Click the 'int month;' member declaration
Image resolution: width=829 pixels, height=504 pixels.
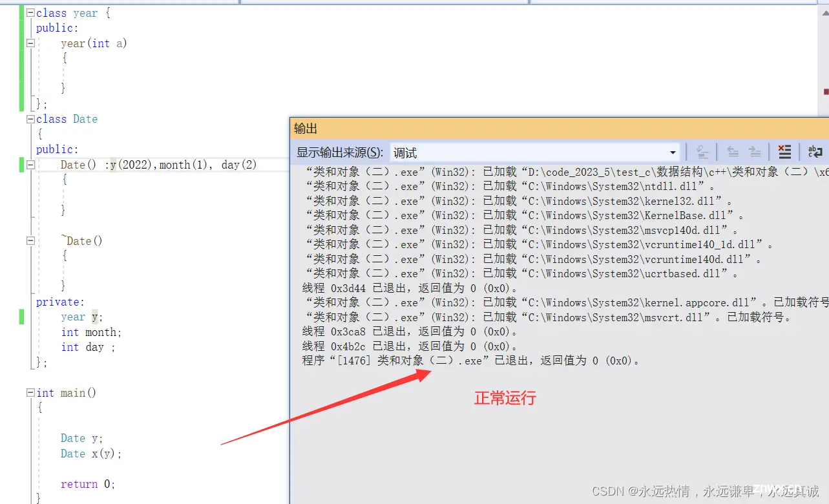click(x=91, y=332)
